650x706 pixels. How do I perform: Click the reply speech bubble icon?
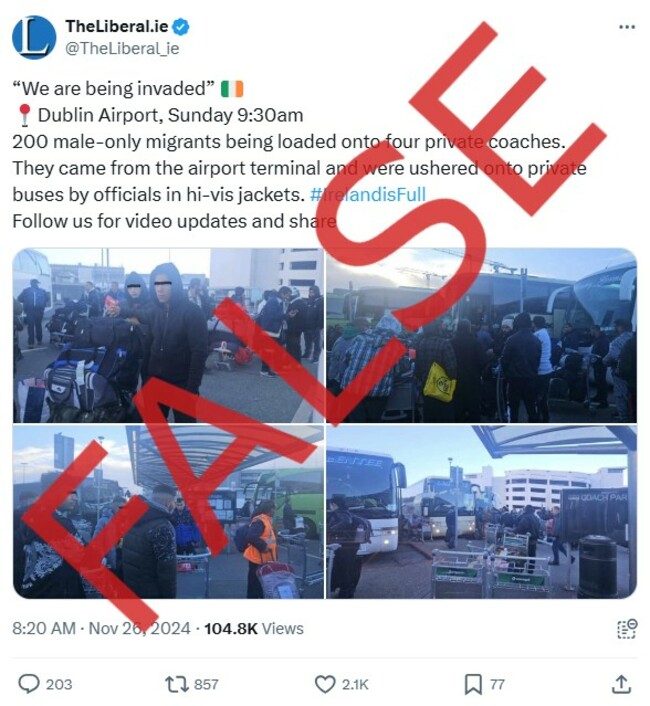coord(29,684)
